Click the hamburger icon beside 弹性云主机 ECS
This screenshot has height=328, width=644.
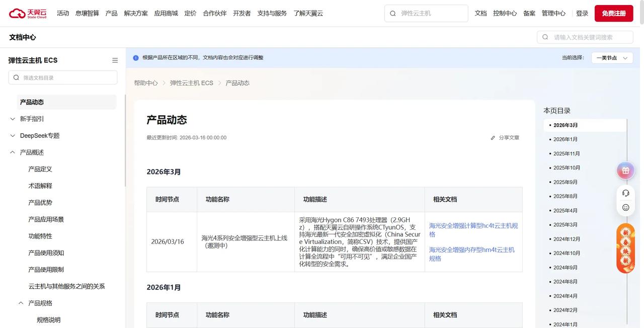click(x=115, y=60)
